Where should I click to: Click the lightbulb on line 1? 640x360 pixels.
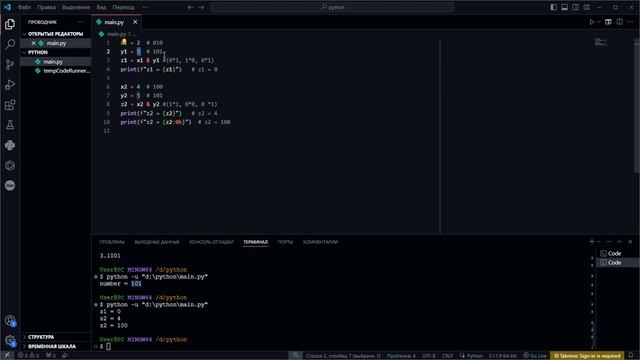coord(124,42)
